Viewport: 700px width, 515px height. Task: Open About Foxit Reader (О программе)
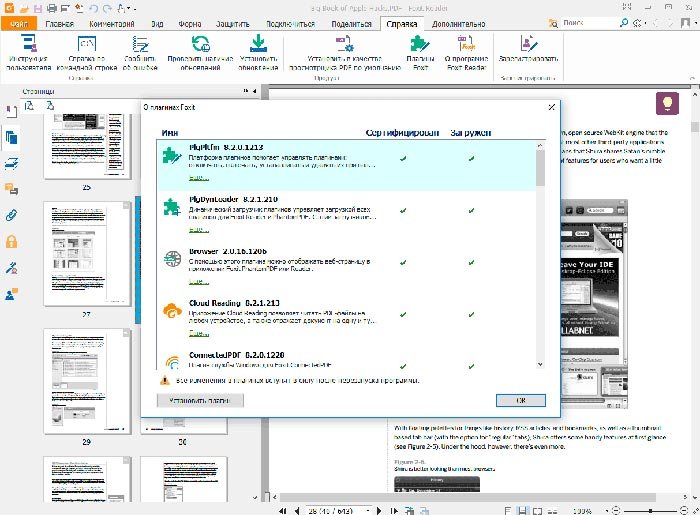point(467,53)
